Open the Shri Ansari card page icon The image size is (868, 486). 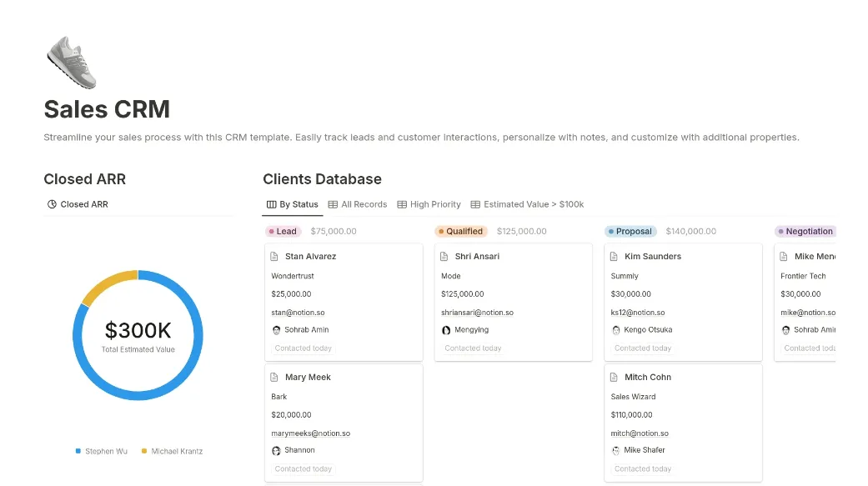(444, 256)
